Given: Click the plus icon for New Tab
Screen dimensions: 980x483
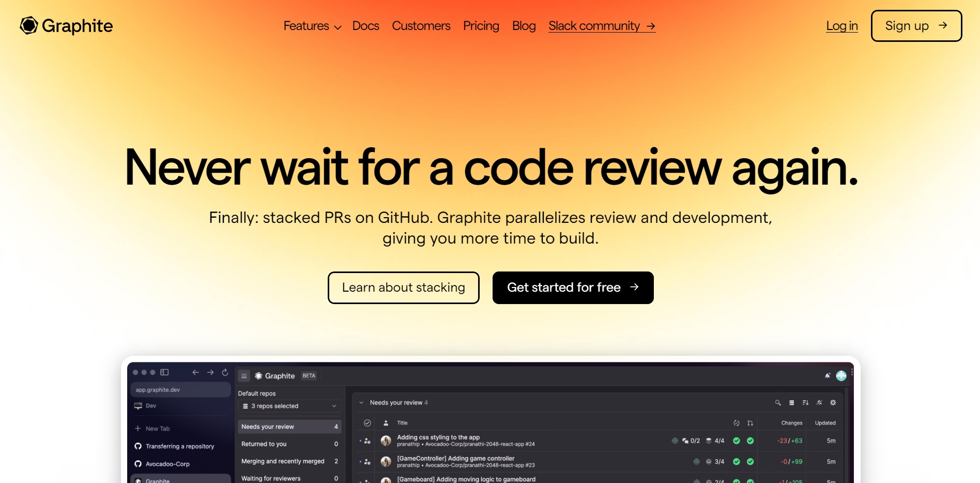Looking at the screenshot, I should (x=137, y=429).
